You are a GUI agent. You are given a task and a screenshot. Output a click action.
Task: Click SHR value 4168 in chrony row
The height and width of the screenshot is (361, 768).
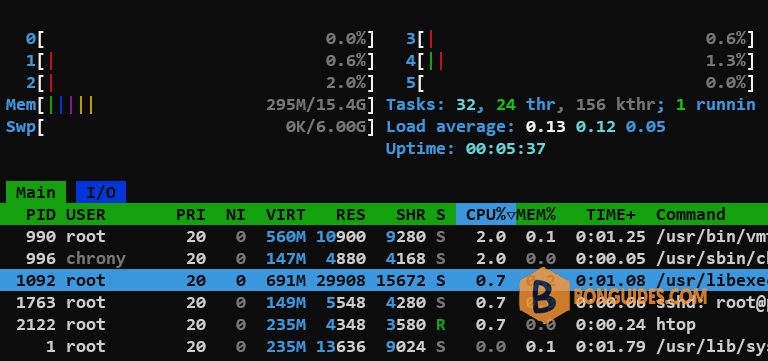coord(406,258)
